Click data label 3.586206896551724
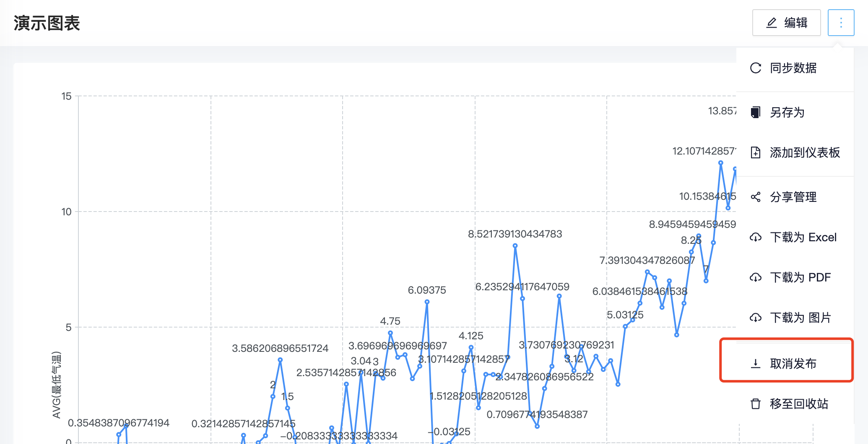868x444 pixels. click(280, 348)
